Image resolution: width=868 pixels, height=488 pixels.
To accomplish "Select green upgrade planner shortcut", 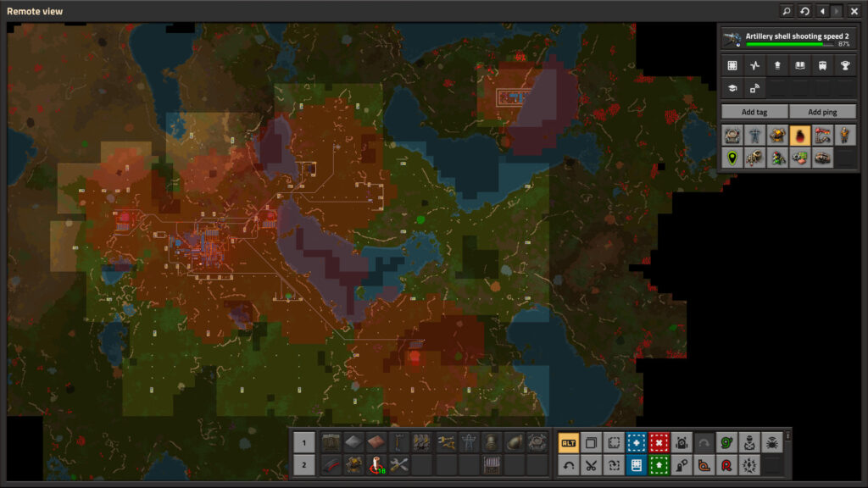I will click(x=659, y=465).
